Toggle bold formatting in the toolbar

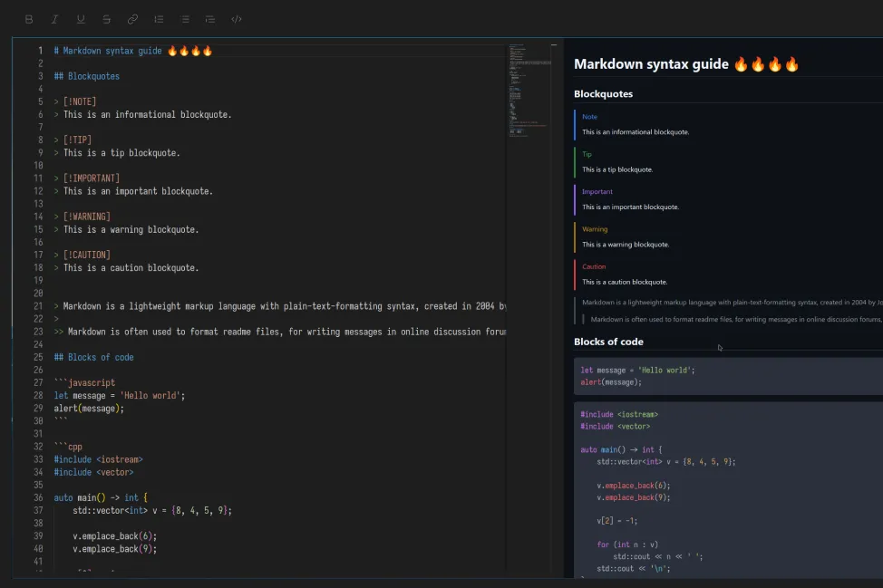[x=28, y=18]
